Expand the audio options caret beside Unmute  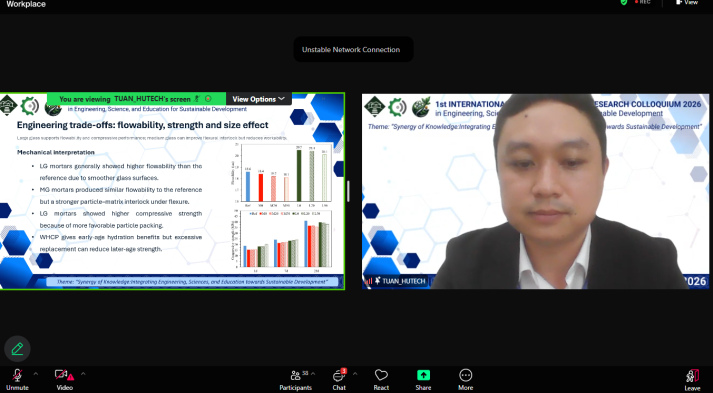[x=35, y=374]
